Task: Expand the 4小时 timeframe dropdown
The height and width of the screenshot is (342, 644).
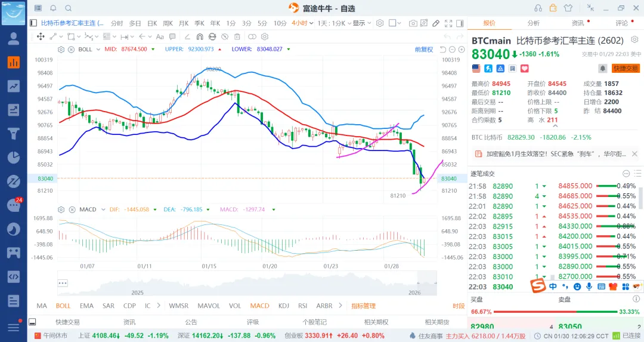Action: point(302,23)
